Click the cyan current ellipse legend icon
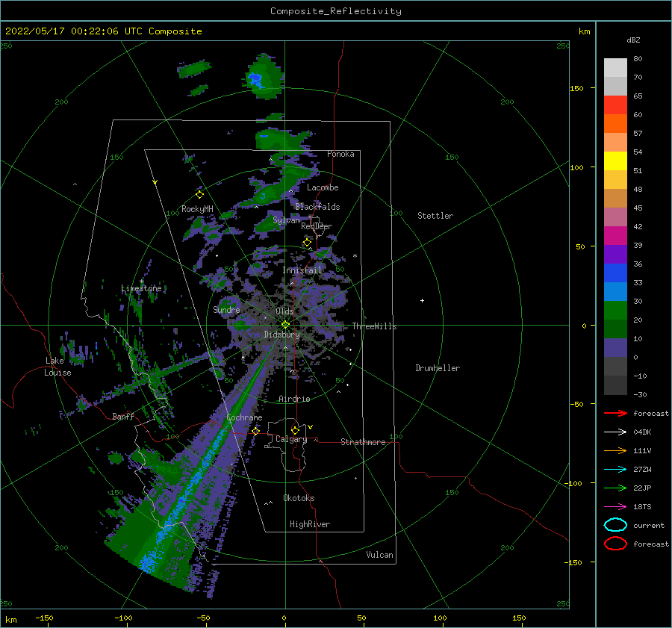672x628 pixels. (x=615, y=525)
